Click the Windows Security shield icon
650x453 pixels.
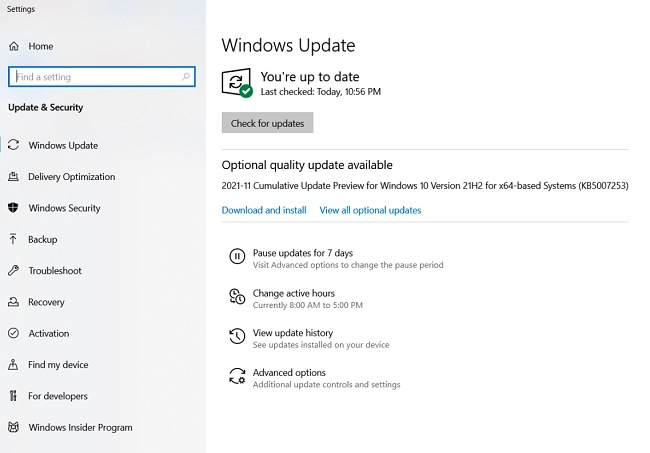(13, 208)
